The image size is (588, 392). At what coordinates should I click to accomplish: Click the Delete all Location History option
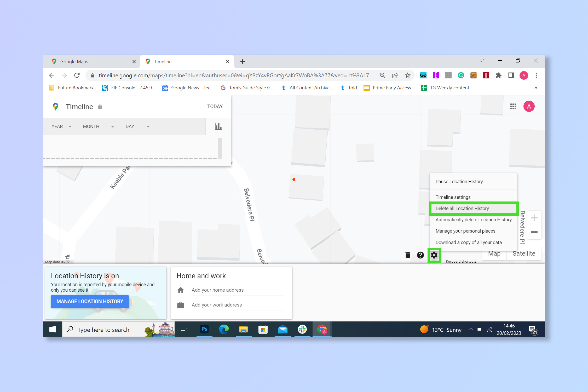pos(462,208)
